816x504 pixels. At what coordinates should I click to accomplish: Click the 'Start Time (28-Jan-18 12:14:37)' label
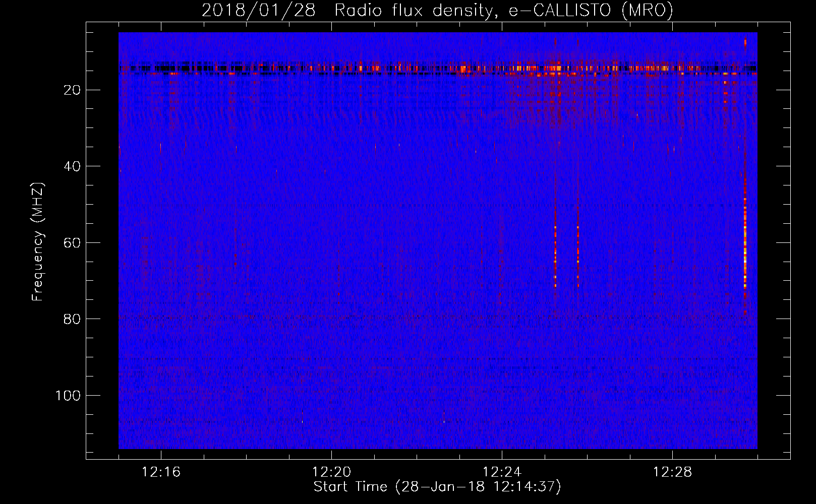pos(437,487)
